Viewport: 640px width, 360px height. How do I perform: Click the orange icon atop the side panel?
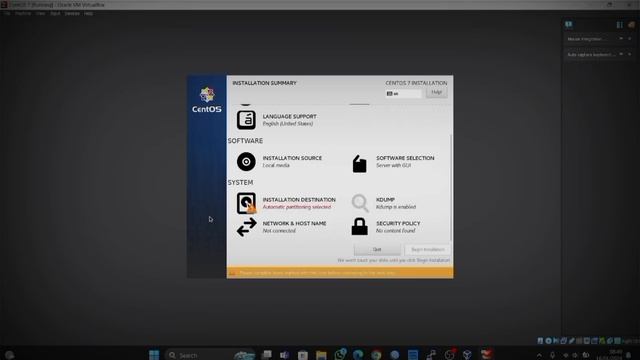(631, 25)
